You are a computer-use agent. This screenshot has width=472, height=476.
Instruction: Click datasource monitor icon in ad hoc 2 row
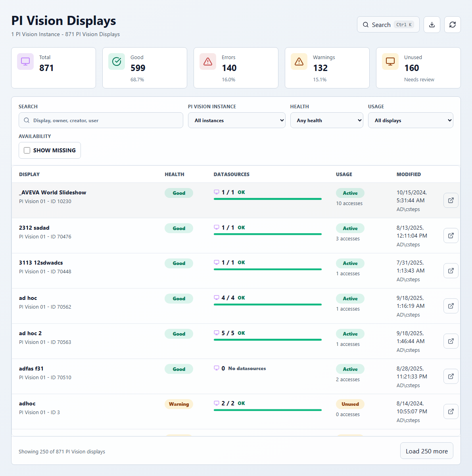tap(217, 333)
